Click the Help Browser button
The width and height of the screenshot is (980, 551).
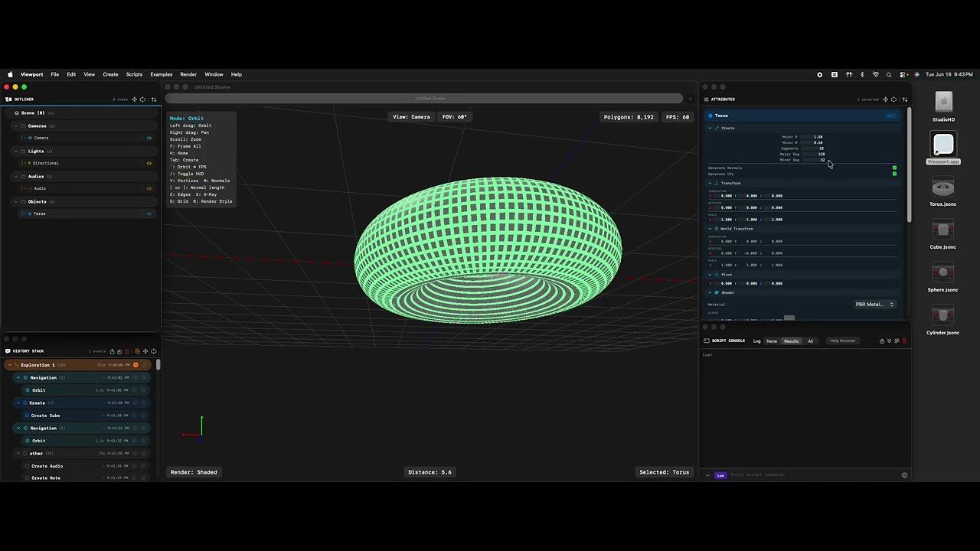pos(842,341)
